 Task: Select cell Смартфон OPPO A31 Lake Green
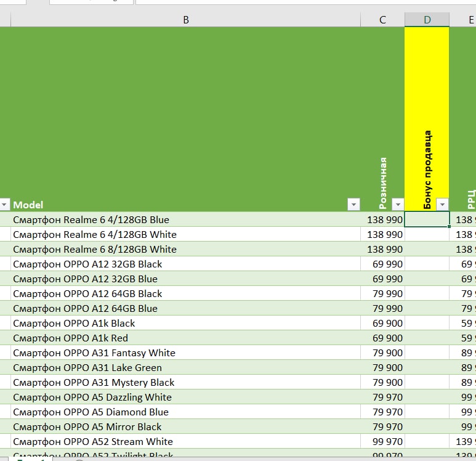[x=185, y=367]
